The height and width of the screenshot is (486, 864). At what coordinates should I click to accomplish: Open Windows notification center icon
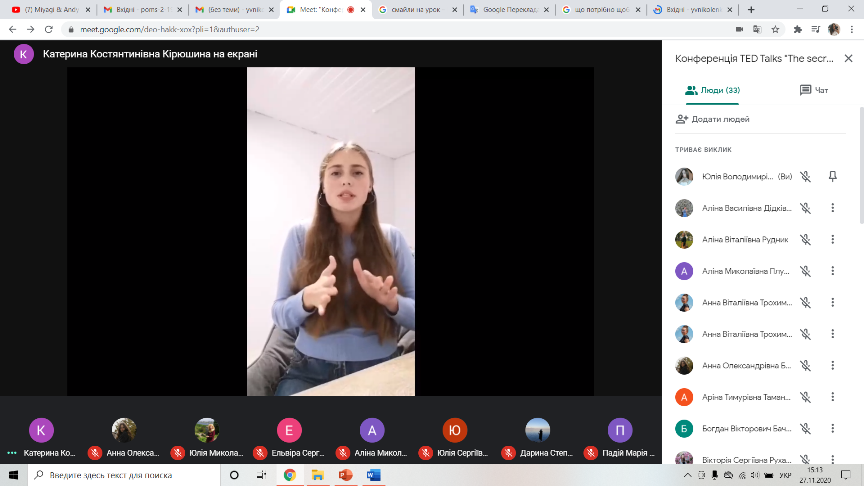[x=846, y=475]
